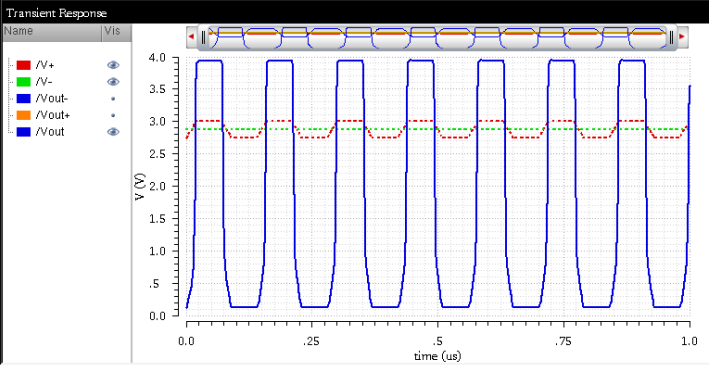The width and height of the screenshot is (709, 365).
Task: Show the /Vout- trace via its dot
Action: pyautogui.click(x=113, y=99)
